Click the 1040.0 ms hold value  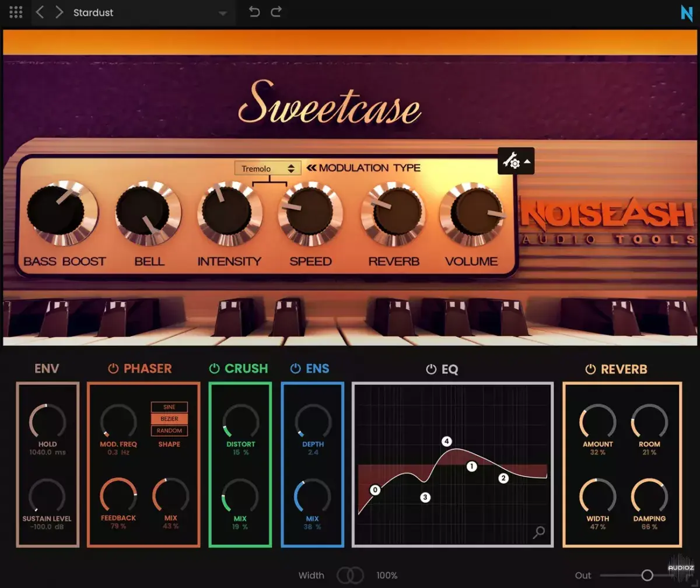pos(47,452)
